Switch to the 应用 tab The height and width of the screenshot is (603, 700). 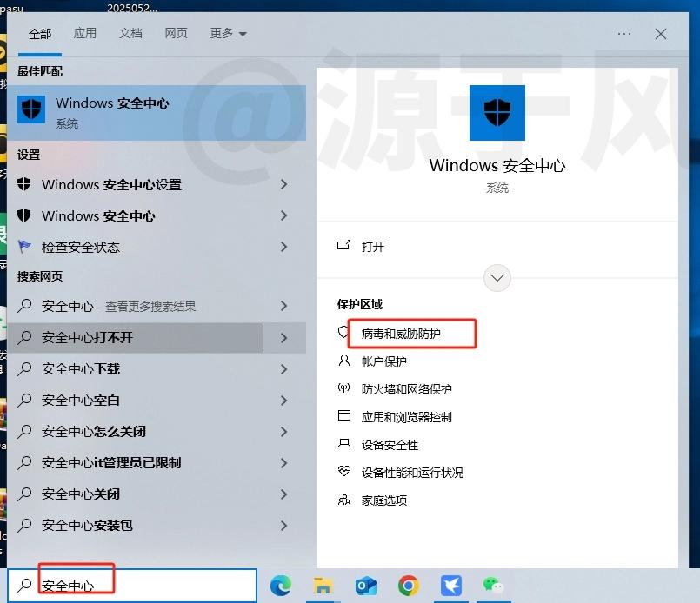(x=85, y=34)
